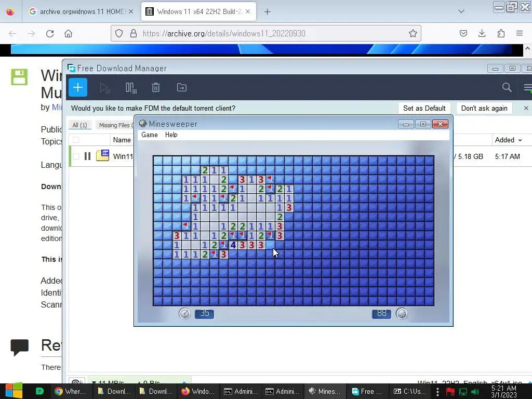Click the ISO file icon in FDM list
Viewport: 532px width, 399px height.
click(x=102, y=155)
